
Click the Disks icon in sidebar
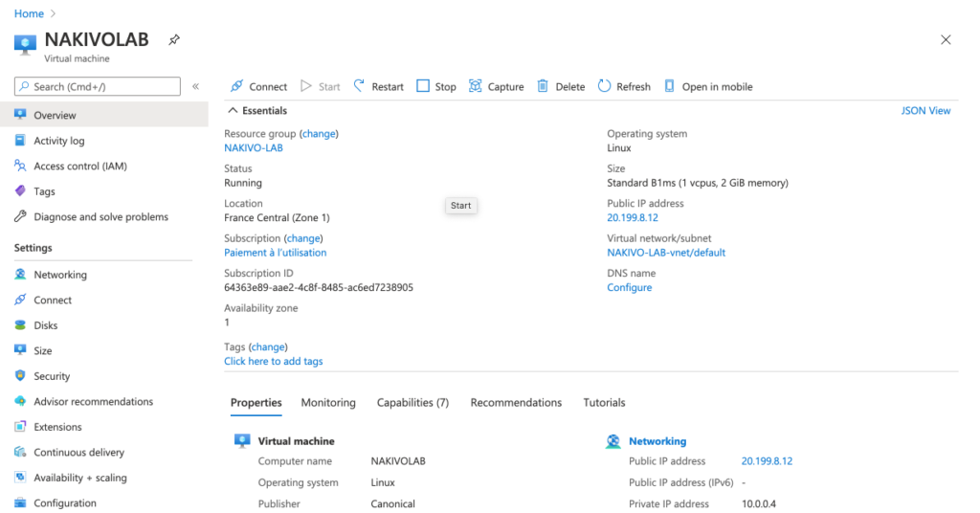pos(21,324)
